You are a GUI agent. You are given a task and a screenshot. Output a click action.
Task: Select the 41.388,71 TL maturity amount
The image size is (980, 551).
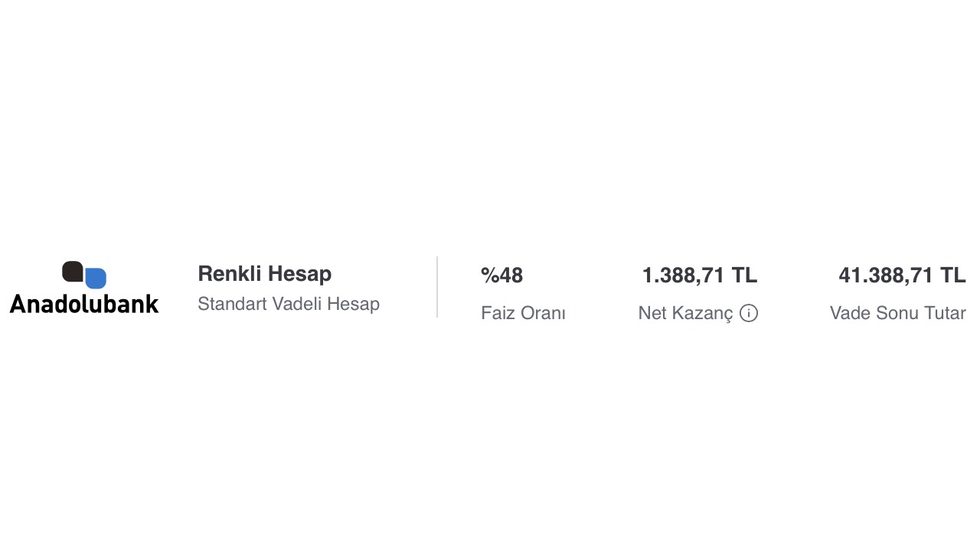pos(902,275)
